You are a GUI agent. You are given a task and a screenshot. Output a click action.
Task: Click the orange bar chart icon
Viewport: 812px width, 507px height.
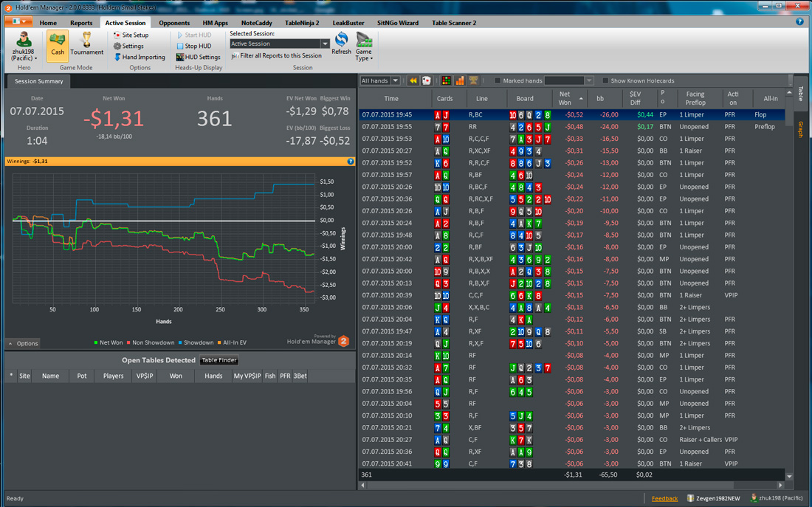459,80
